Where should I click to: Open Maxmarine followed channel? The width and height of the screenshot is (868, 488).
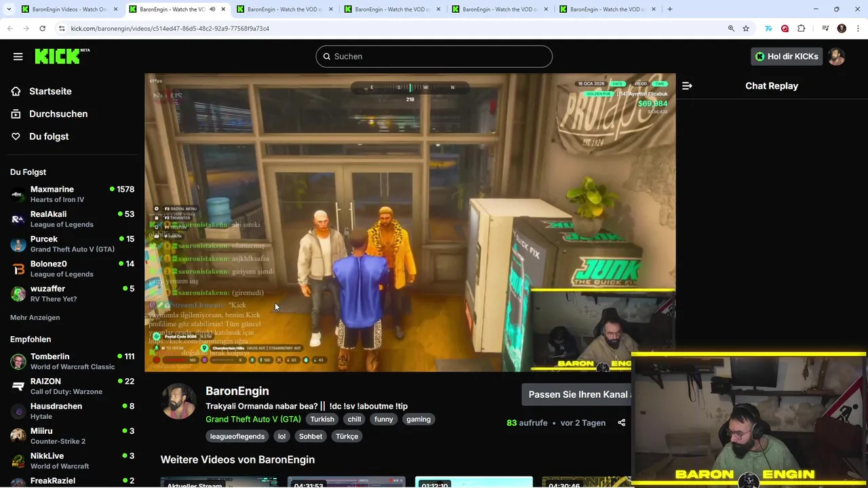tap(72, 194)
